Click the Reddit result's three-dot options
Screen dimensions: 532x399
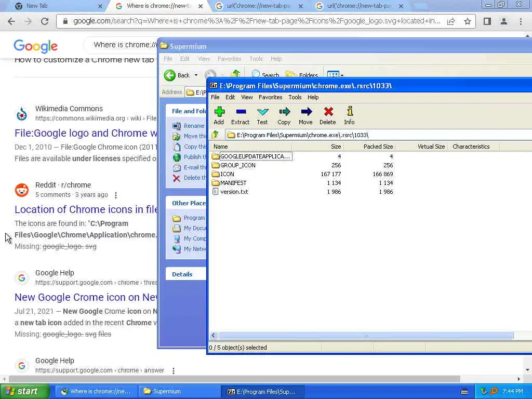click(x=116, y=195)
